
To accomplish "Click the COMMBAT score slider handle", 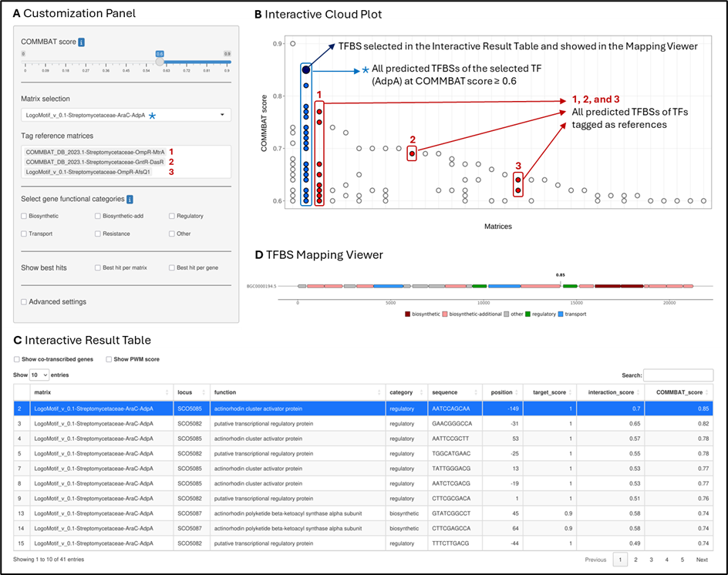I will coord(160,62).
